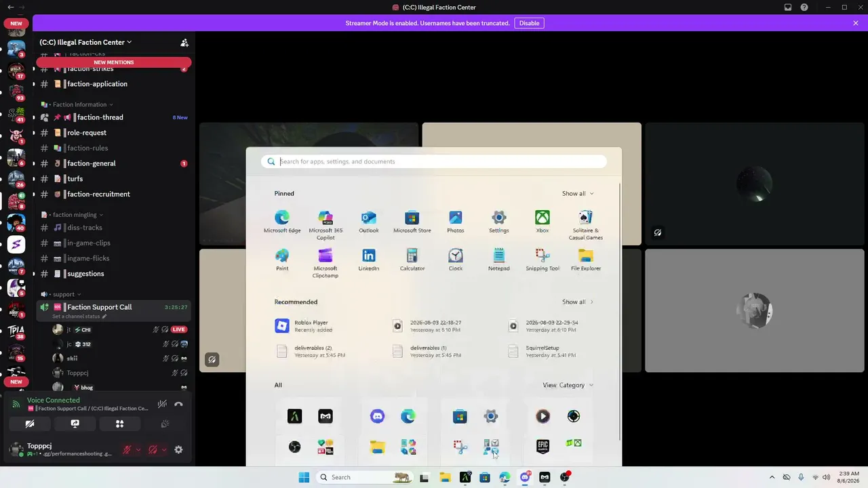Open the Discord inbox icon
868x488 pixels.
pos(788,7)
